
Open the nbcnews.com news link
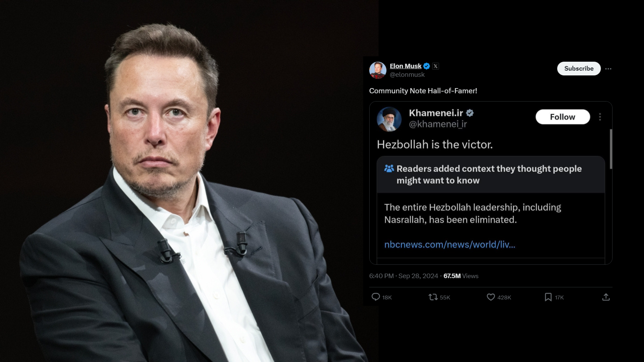click(450, 245)
